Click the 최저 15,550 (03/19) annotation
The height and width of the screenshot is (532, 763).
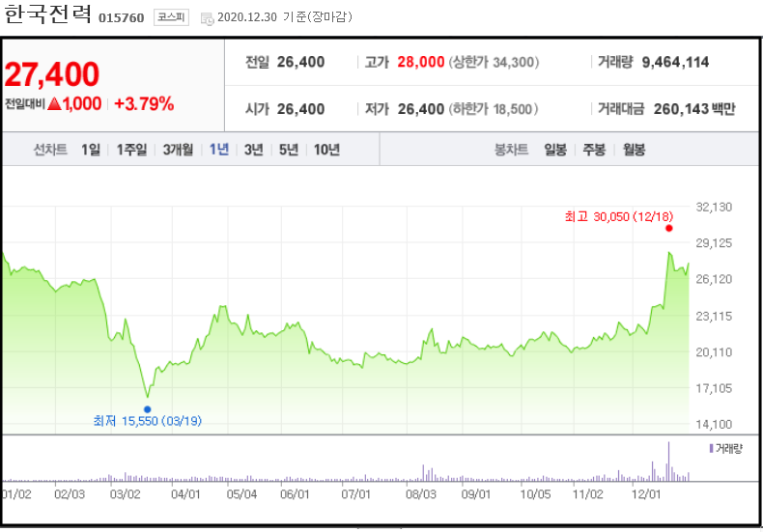tap(148, 421)
